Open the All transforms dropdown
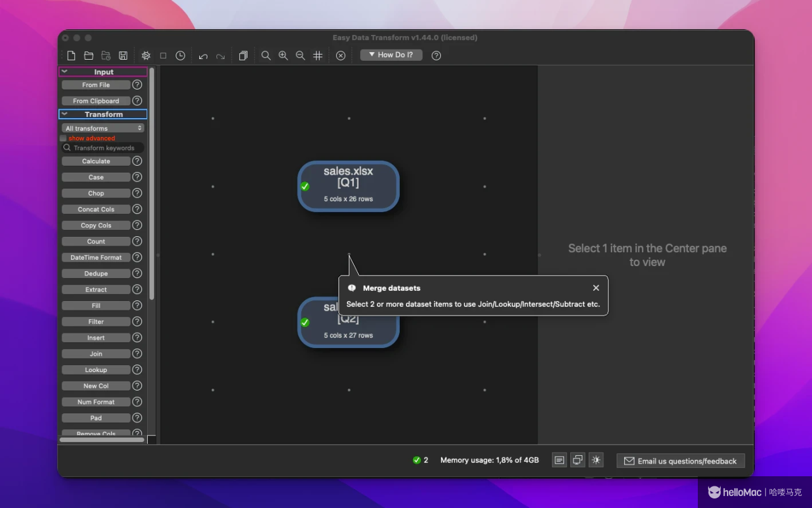The image size is (812, 508). click(x=103, y=128)
